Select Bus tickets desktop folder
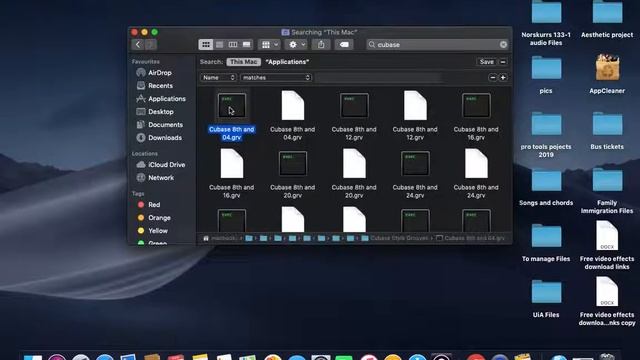Viewport: 640px width, 360px height. 607,124
